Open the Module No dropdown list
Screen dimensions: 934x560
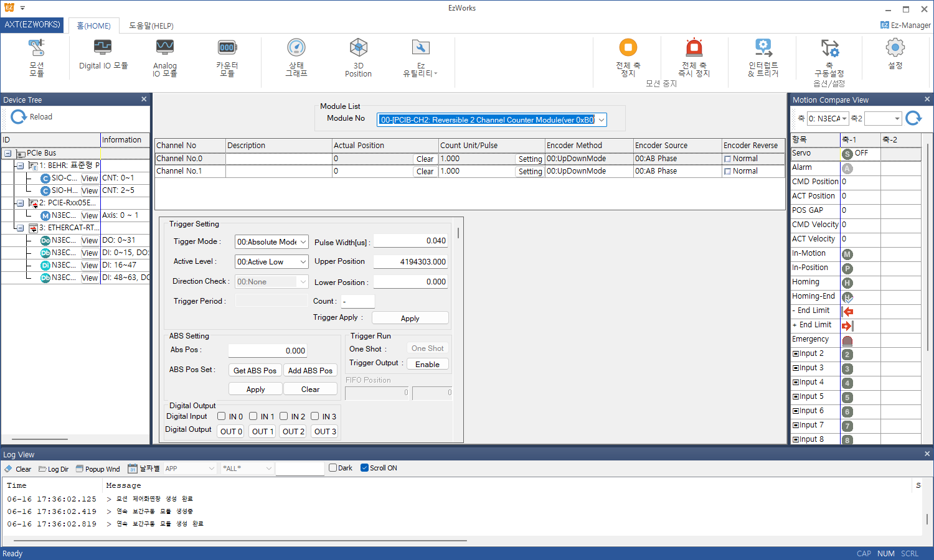[x=601, y=120]
